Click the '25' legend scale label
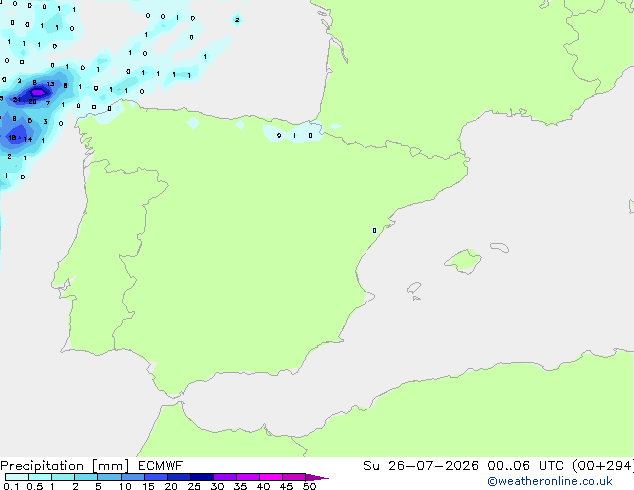 [x=194, y=486]
